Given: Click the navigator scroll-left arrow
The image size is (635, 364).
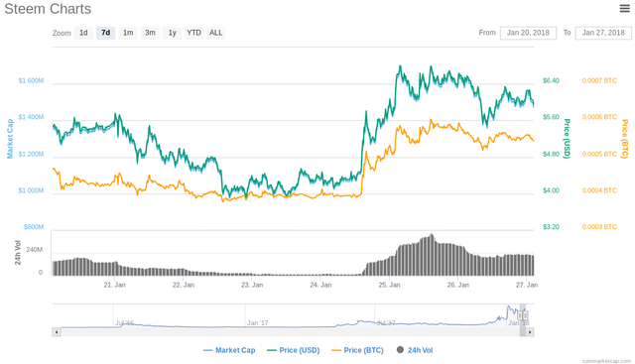Looking at the screenshot, I should point(57,332).
